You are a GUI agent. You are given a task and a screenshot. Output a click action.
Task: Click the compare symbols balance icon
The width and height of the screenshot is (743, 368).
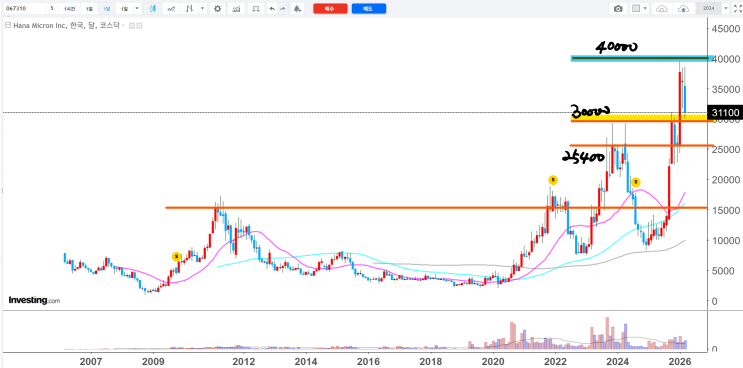(x=256, y=9)
